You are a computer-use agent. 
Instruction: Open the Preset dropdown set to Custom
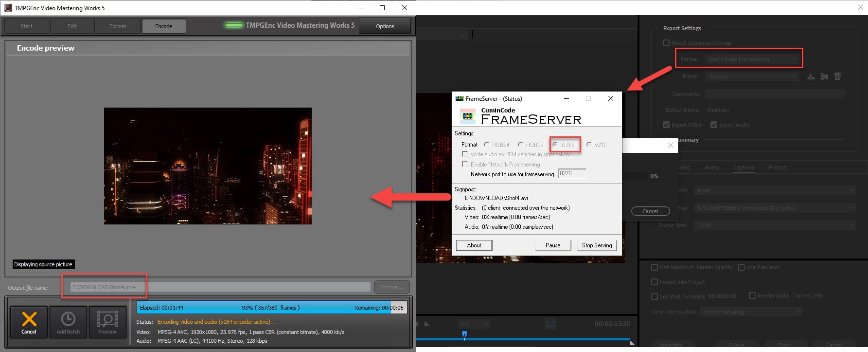pyautogui.click(x=752, y=76)
